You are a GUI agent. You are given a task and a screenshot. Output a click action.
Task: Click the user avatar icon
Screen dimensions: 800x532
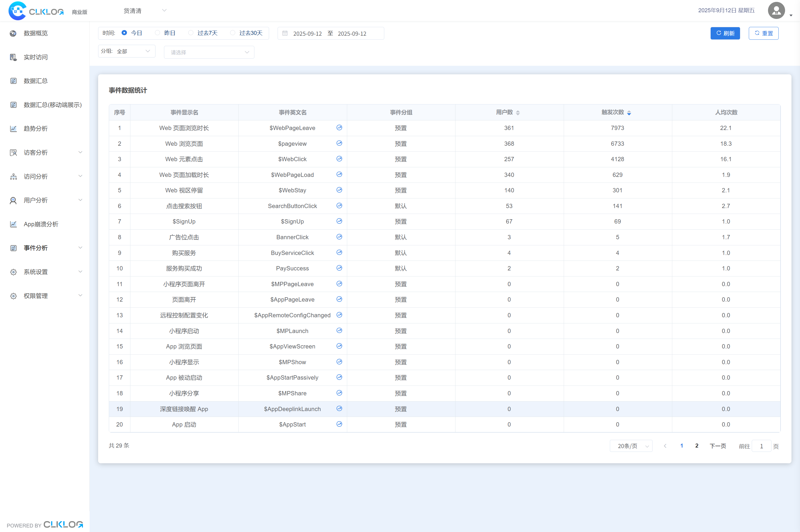pyautogui.click(x=776, y=10)
